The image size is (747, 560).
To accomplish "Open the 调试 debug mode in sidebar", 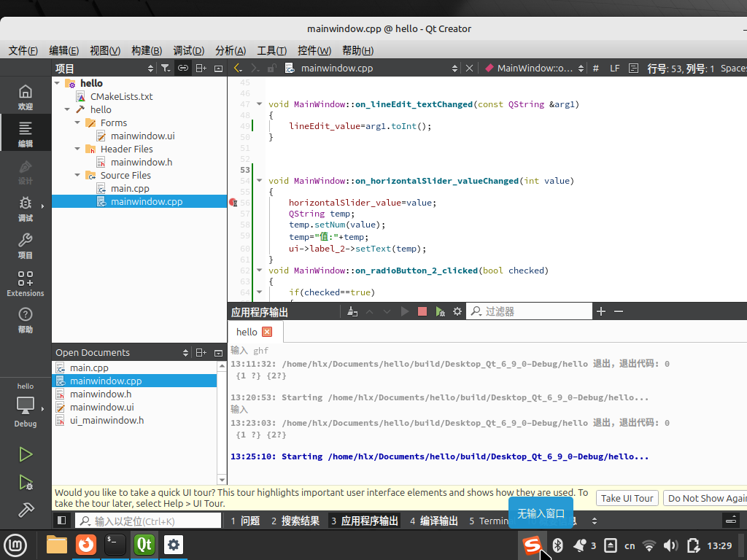I will 26,209.
